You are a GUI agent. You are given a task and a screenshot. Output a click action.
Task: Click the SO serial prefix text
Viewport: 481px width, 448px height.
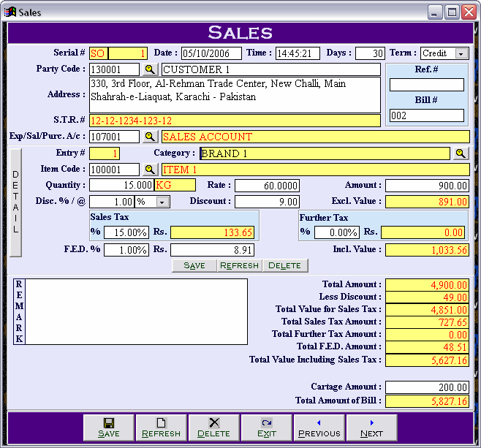click(x=97, y=53)
